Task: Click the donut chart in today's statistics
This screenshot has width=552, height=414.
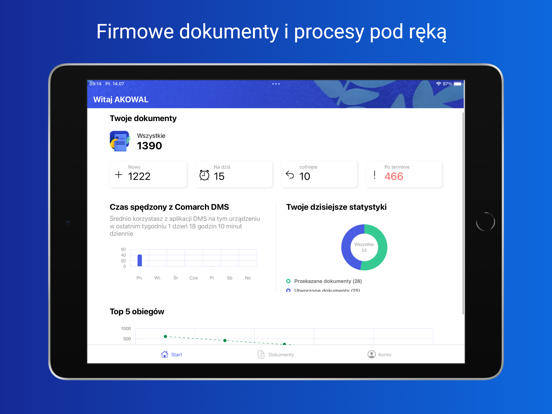Action: 364,247
